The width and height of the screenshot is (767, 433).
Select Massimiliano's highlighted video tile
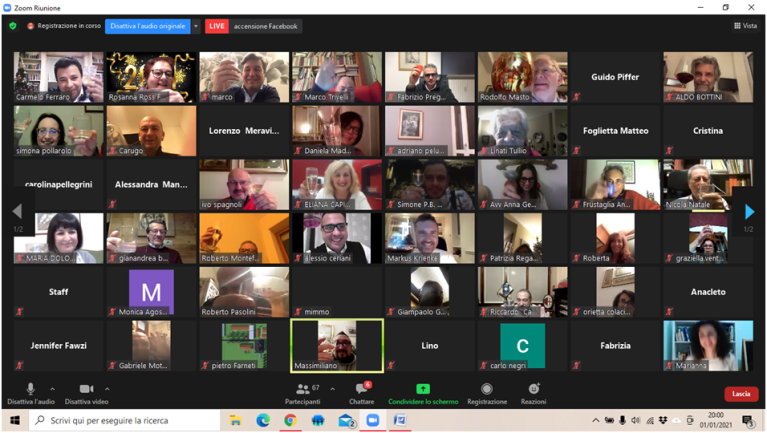(337, 345)
